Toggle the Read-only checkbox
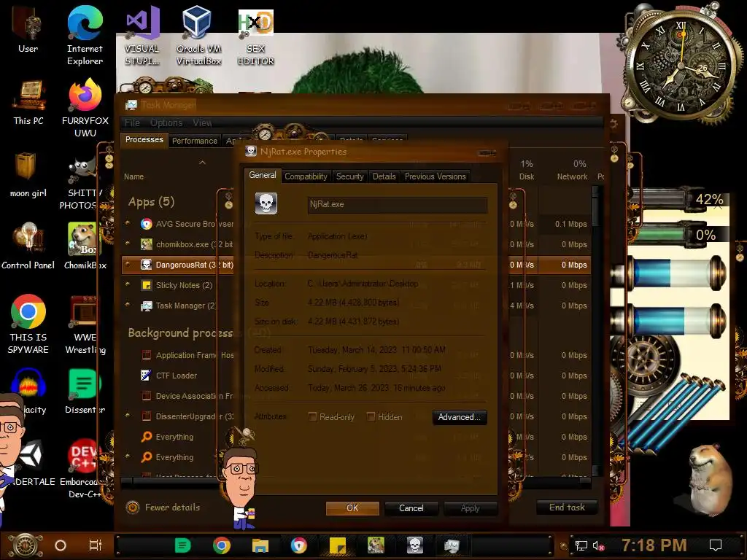 (x=312, y=416)
